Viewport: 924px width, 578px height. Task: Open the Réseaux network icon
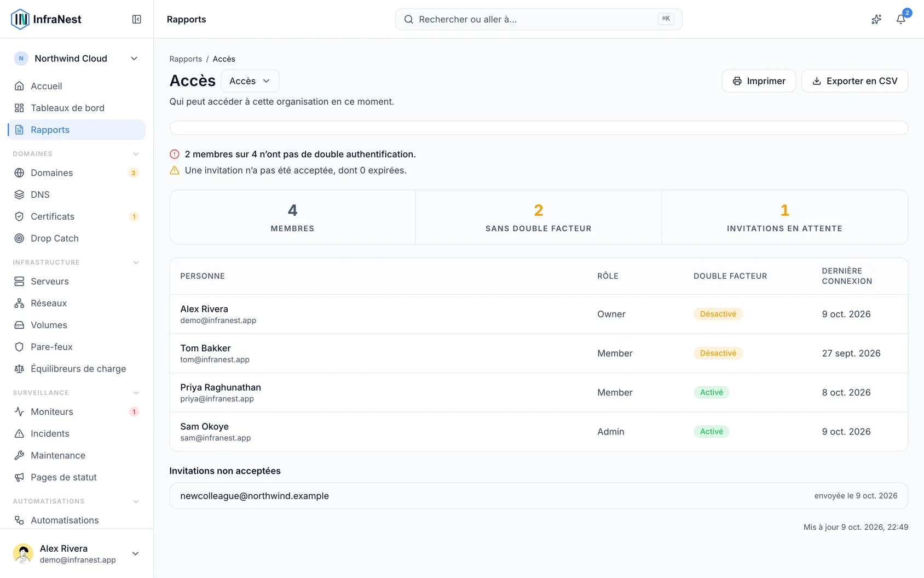click(x=19, y=303)
